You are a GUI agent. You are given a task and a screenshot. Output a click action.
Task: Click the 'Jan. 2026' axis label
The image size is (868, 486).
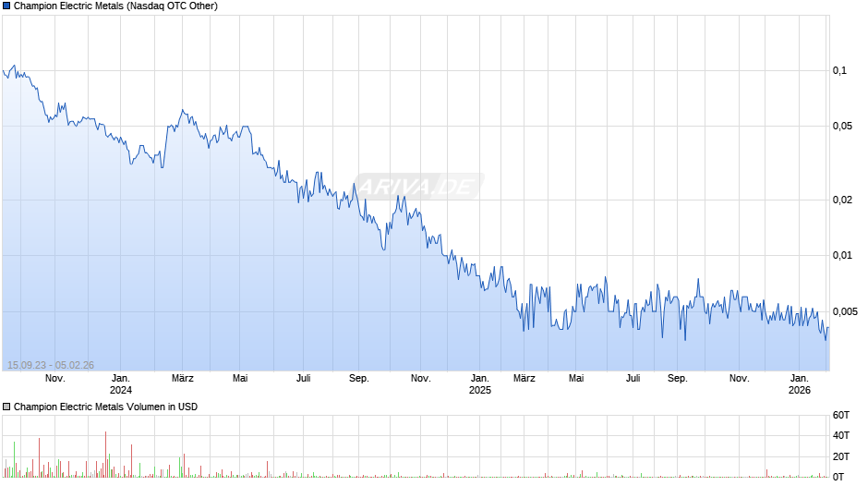point(800,384)
